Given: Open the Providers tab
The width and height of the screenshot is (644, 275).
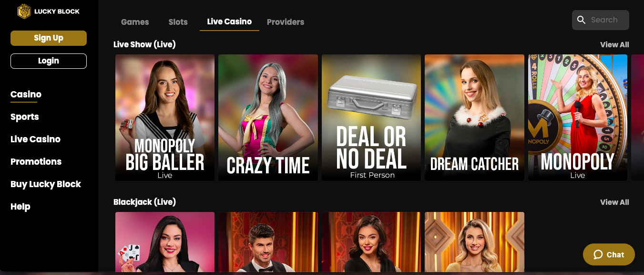Looking at the screenshot, I should [x=286, y=22].
